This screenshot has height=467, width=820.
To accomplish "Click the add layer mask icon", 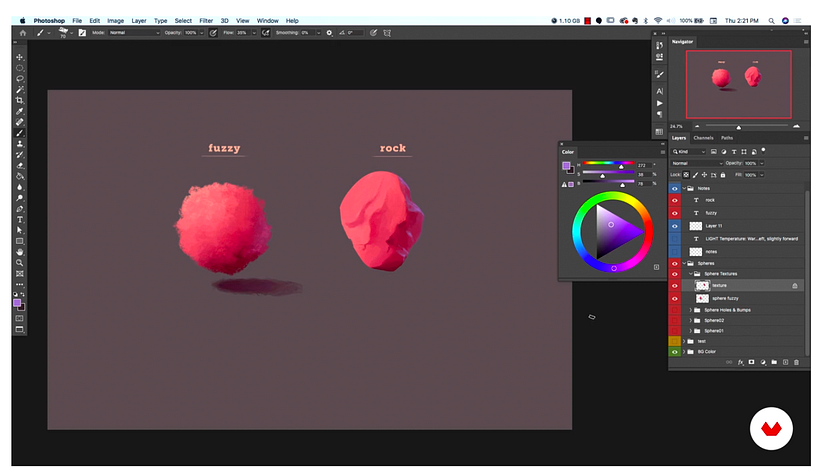I will click(751, 362).
